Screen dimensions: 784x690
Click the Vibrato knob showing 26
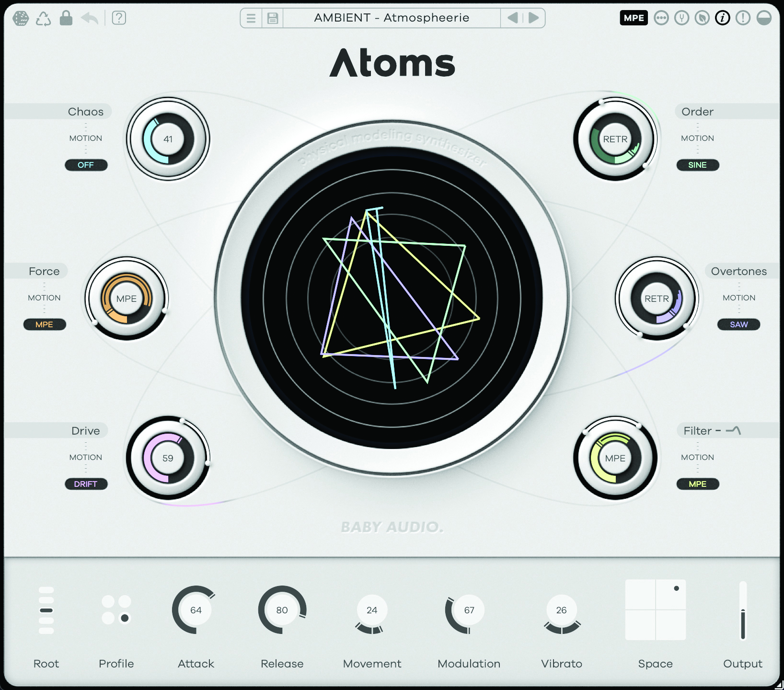(x=561, y=610)
